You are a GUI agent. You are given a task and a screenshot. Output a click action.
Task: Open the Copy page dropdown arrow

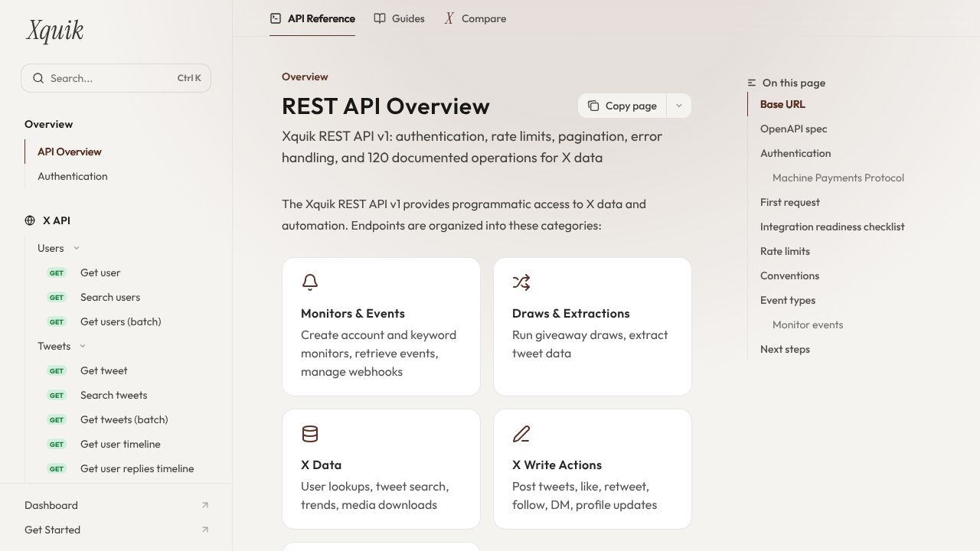pos(679,106)
